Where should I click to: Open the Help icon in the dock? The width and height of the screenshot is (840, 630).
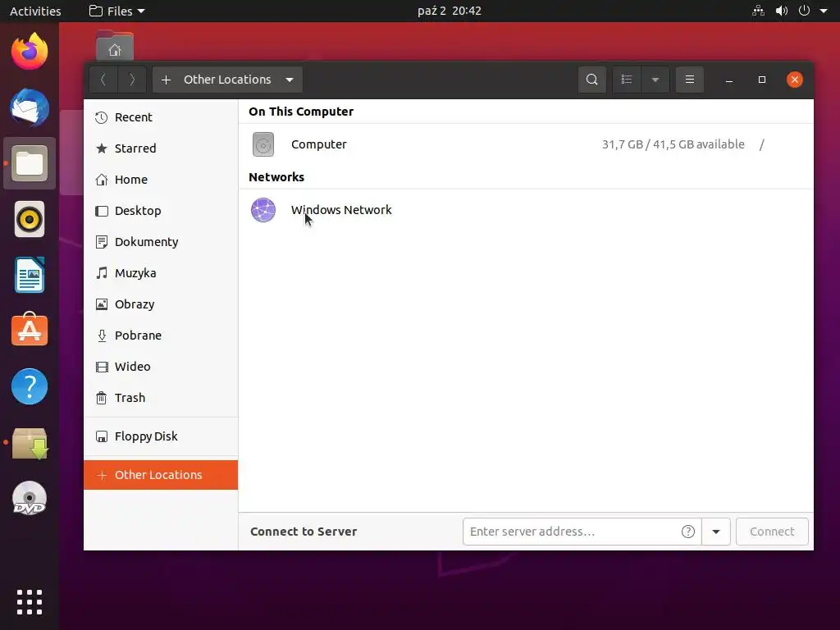click(30, 386)
